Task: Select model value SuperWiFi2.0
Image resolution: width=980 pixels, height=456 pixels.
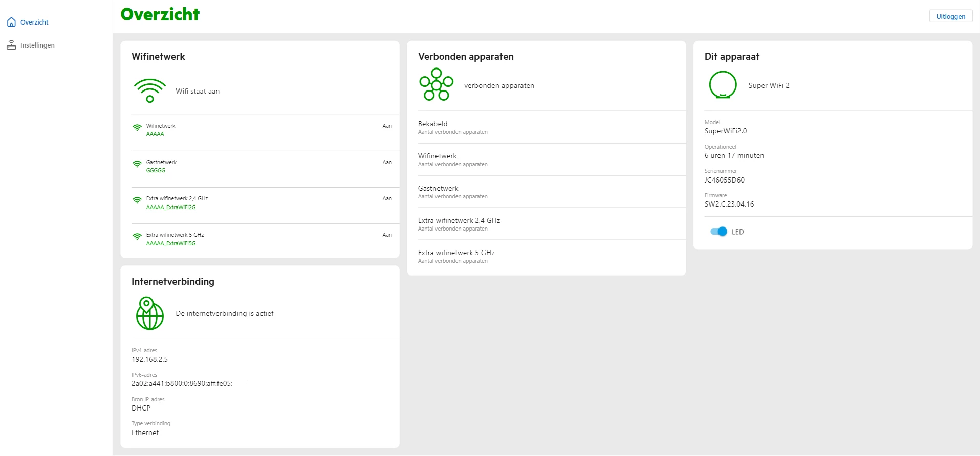Action: 725,131
